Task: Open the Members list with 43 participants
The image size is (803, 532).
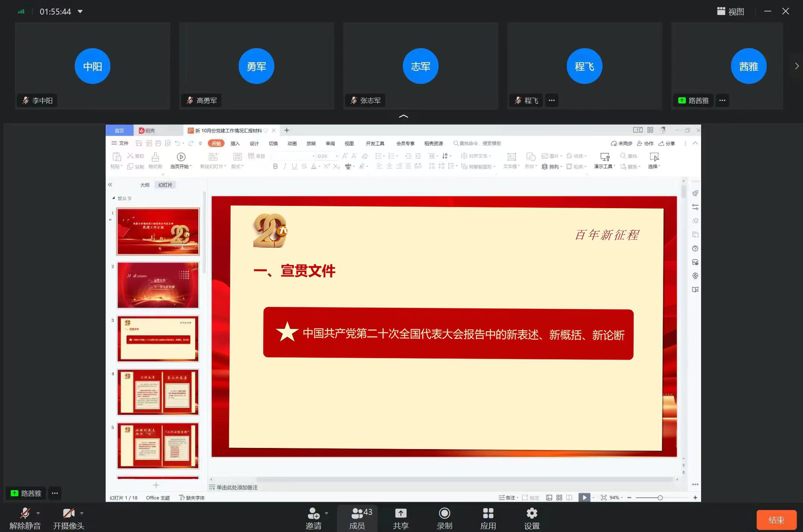Action: pos(357,518)
